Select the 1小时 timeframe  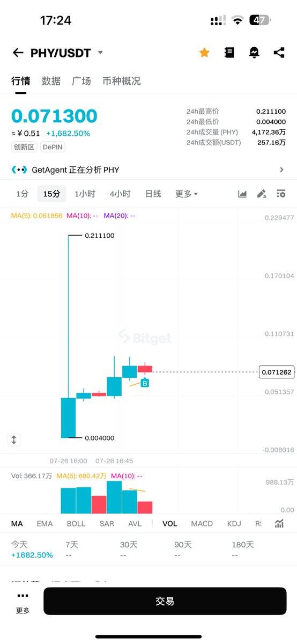point(85,194)
